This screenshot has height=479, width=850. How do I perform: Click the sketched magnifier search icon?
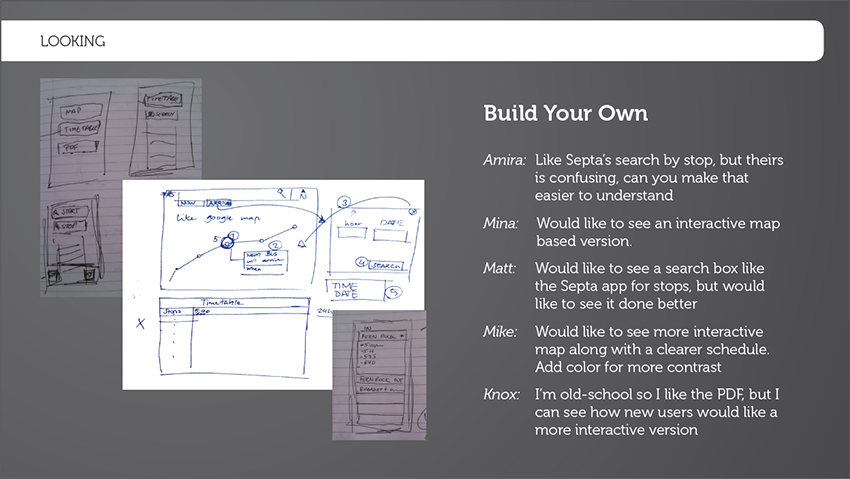click(x=281, y=193)
